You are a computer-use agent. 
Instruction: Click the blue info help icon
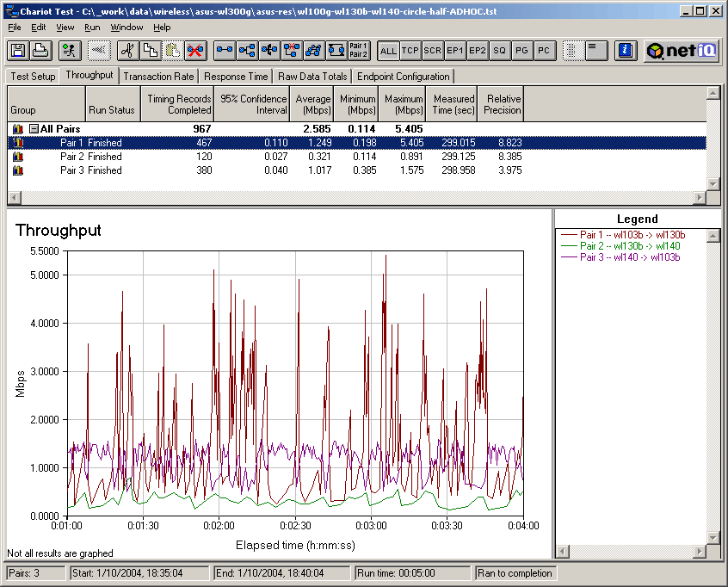[x=626, y=51]
